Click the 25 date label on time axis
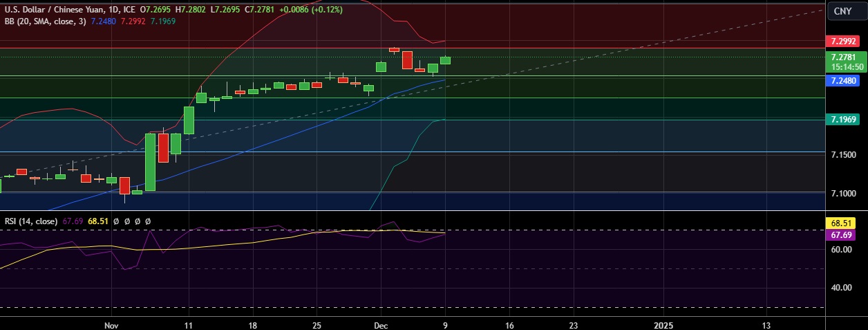 tap(317, 324)
